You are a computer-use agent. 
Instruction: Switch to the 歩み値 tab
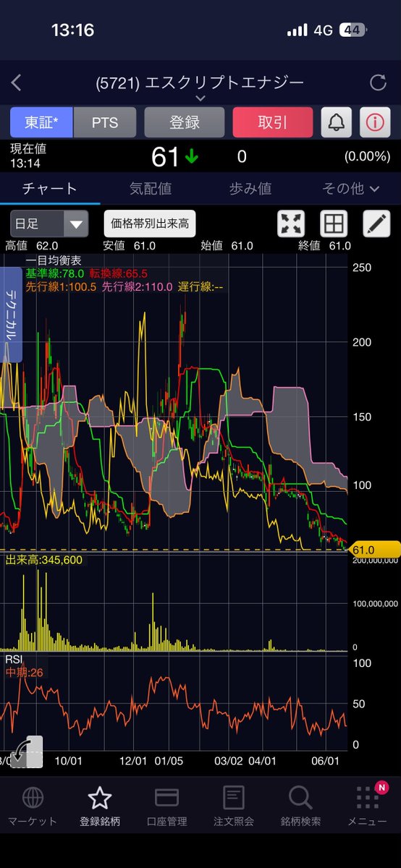[250, 189]
